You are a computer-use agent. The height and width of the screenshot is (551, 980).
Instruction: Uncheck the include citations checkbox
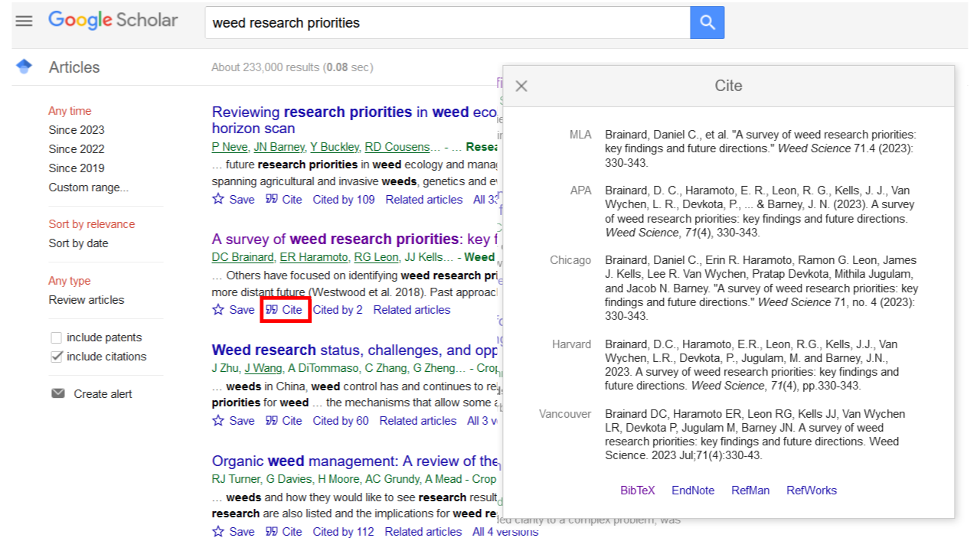click(x=56, y=357)
